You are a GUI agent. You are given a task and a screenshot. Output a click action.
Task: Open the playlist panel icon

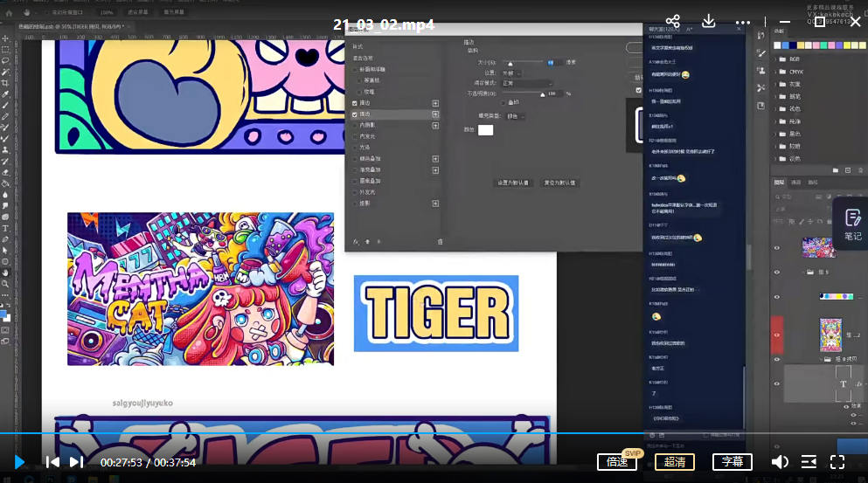809,462
